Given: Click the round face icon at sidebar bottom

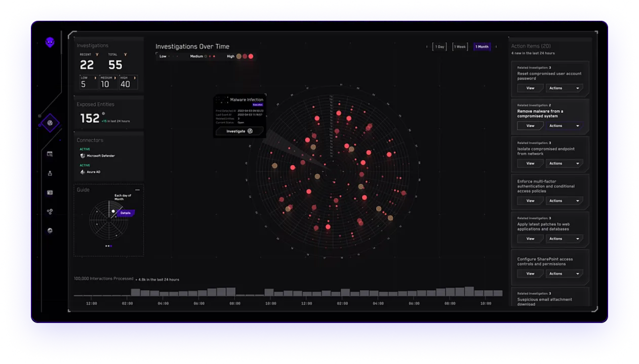Looking at the screenshot, I should (x=50, y=231).
